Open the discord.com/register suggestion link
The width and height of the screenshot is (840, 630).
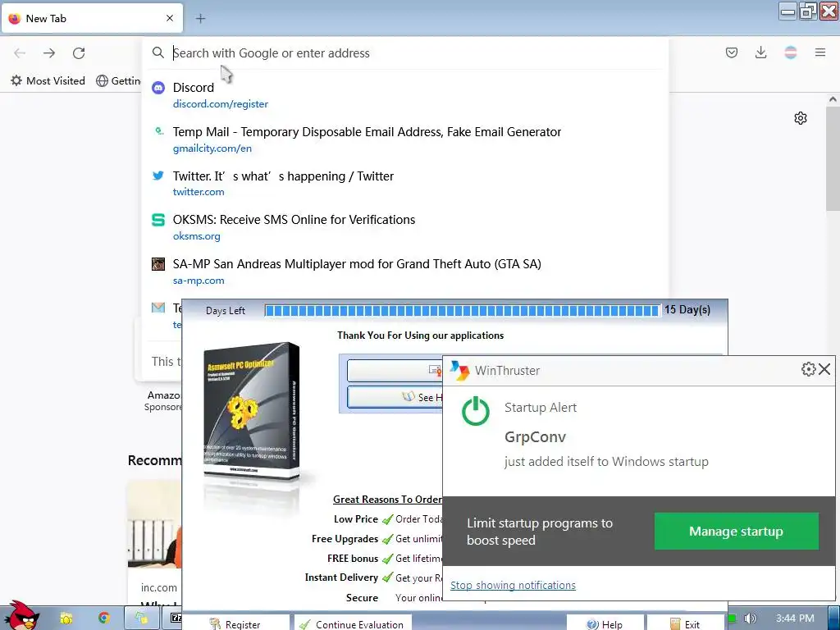220,104
